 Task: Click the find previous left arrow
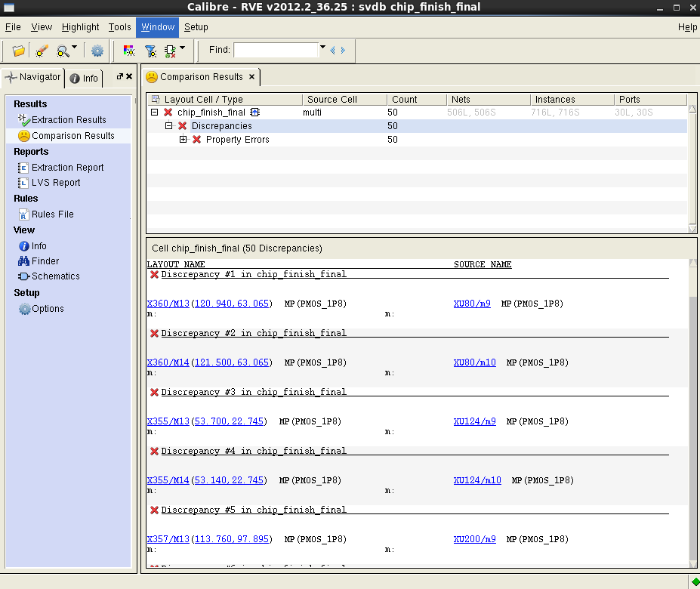[332, 51]
